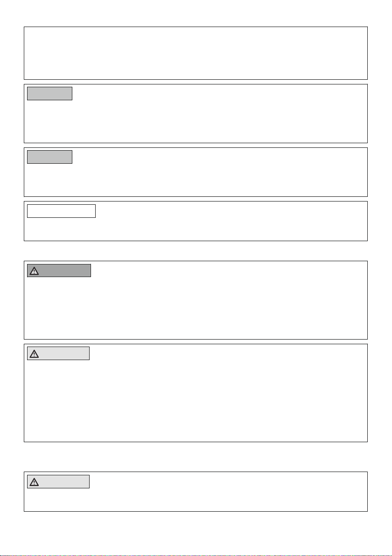Select the middle light gray warning label box
Image resolution: width=392 pixels, height=556 pixels.
point(58,354)
